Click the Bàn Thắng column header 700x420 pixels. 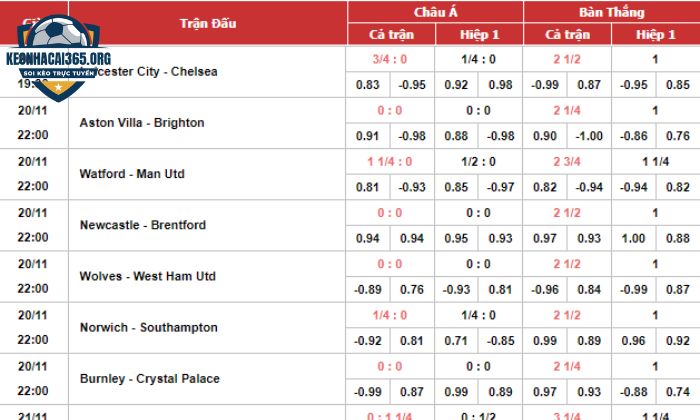tap(612, 12)
